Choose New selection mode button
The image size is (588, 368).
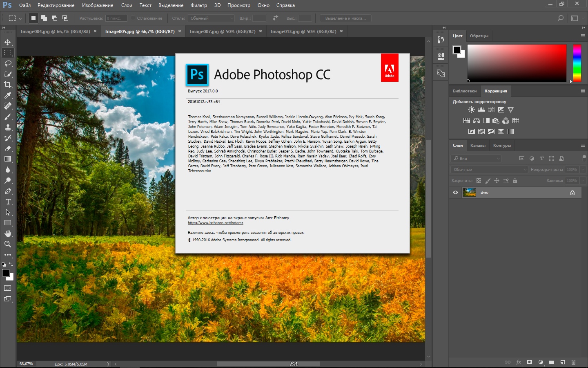coord(33,18)
